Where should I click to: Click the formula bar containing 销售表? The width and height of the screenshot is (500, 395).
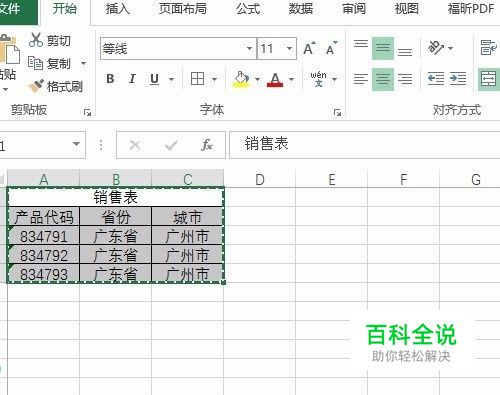coord(365,145)
